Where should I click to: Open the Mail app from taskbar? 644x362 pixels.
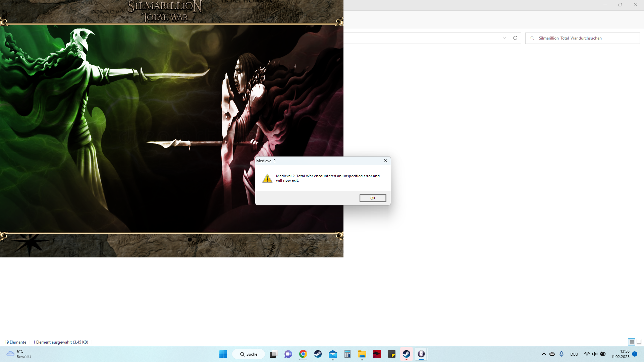332,354
